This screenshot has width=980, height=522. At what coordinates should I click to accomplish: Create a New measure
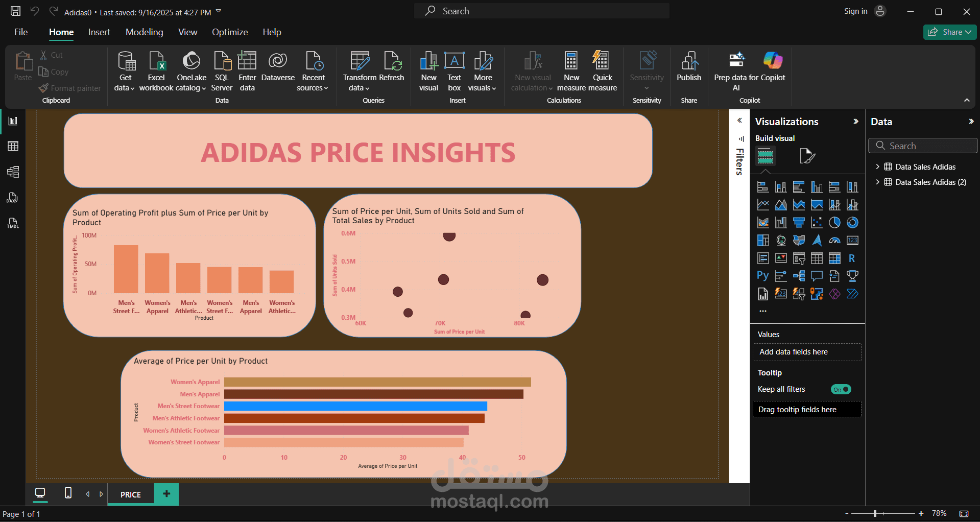click(571, 72)
